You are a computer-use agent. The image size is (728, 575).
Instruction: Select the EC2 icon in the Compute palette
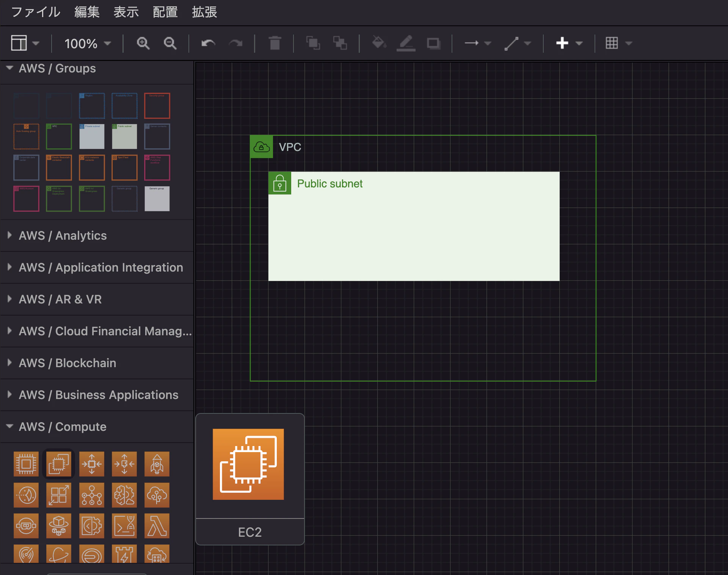click(59, 463)
